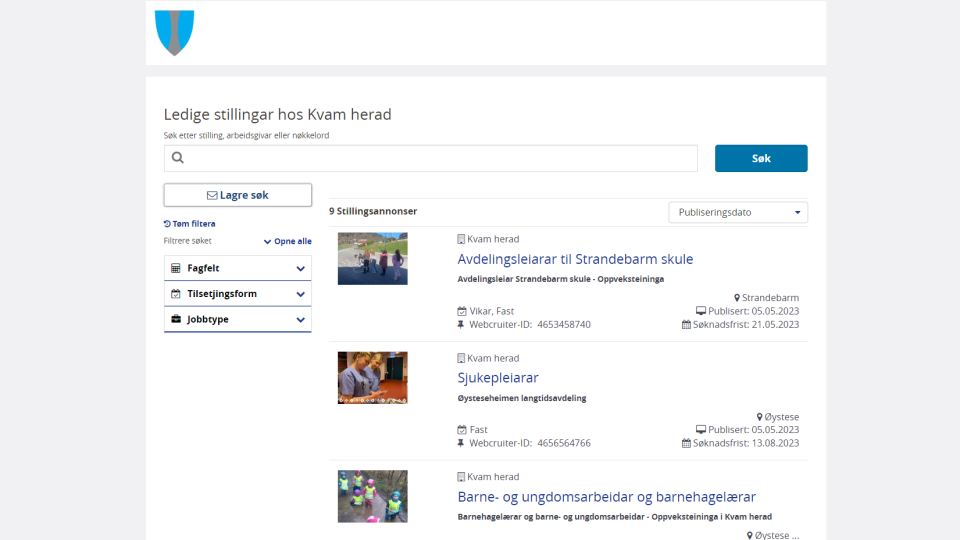
Task: Expand the Jobbtype filter
Action: [x=238, y=319]
